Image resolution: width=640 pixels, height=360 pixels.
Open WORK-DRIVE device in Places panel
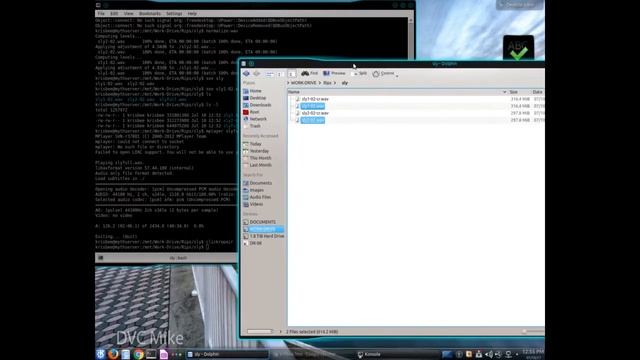pos(262,229)
